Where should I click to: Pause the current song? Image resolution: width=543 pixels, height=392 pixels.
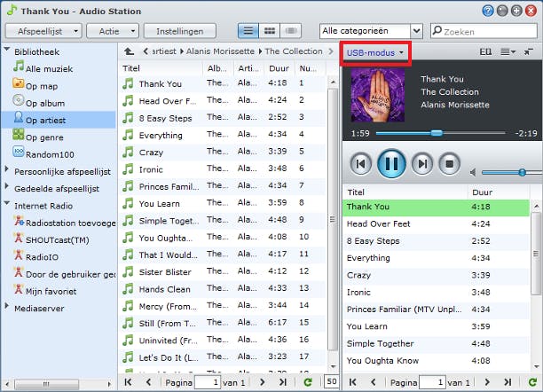(x=391, y=164)
